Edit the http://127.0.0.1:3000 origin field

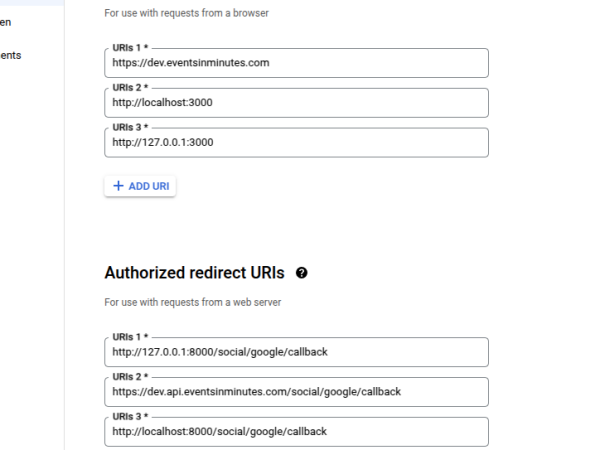(x=296, y=142)
